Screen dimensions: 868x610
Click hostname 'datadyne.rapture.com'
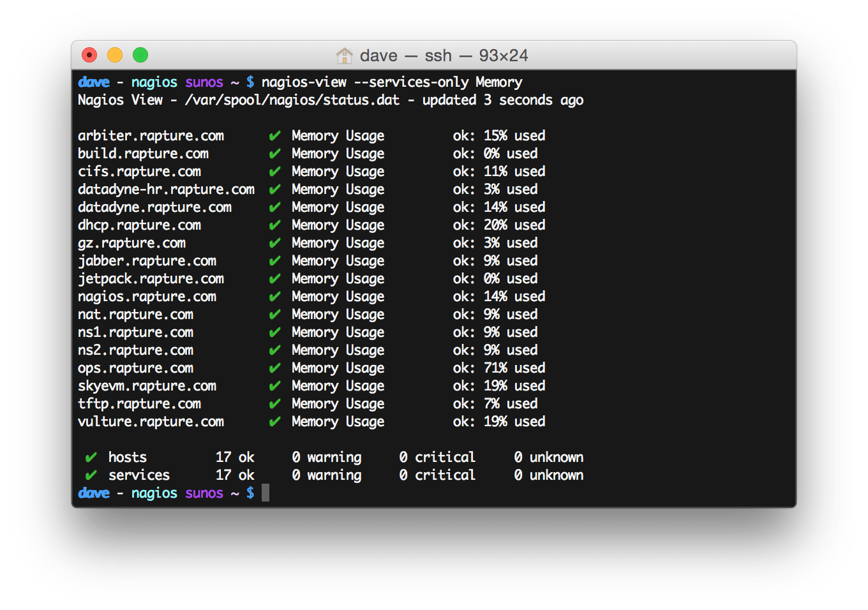[154, 207]
